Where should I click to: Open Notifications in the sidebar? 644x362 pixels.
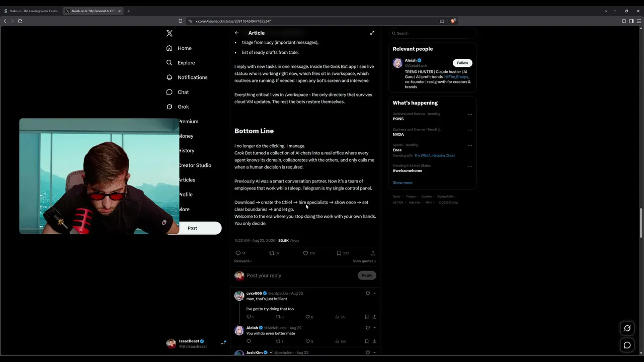187,77
